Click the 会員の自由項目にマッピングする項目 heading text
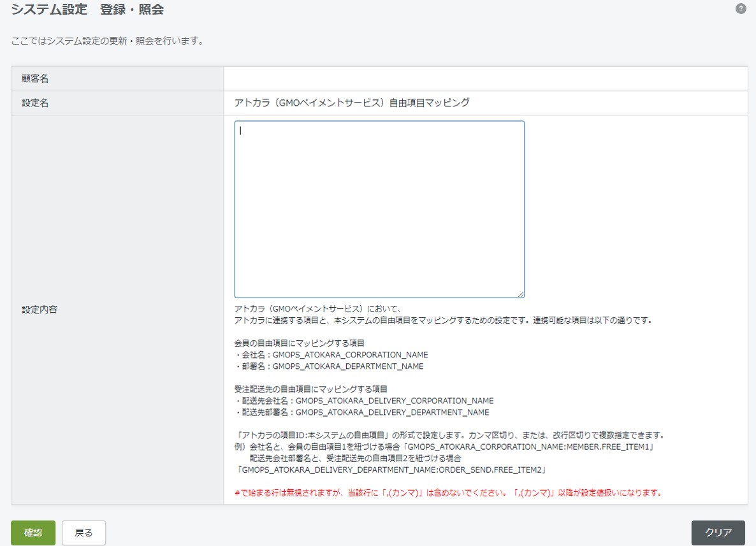 pyautogui.click(x=298, y=342)
